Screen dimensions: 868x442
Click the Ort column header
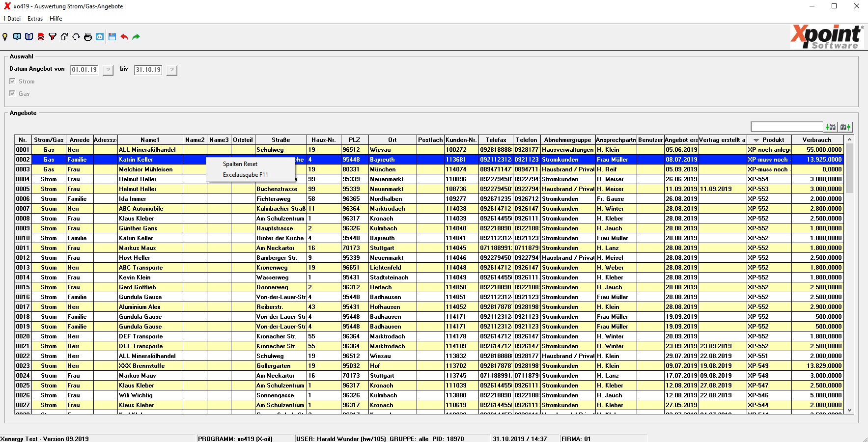click(x=392, y=140)
